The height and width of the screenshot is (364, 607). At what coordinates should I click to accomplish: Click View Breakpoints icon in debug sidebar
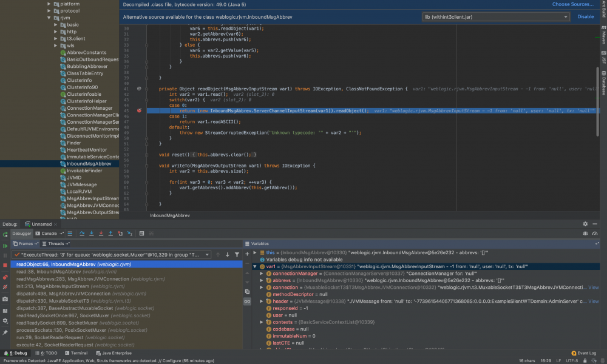point(5,277)
